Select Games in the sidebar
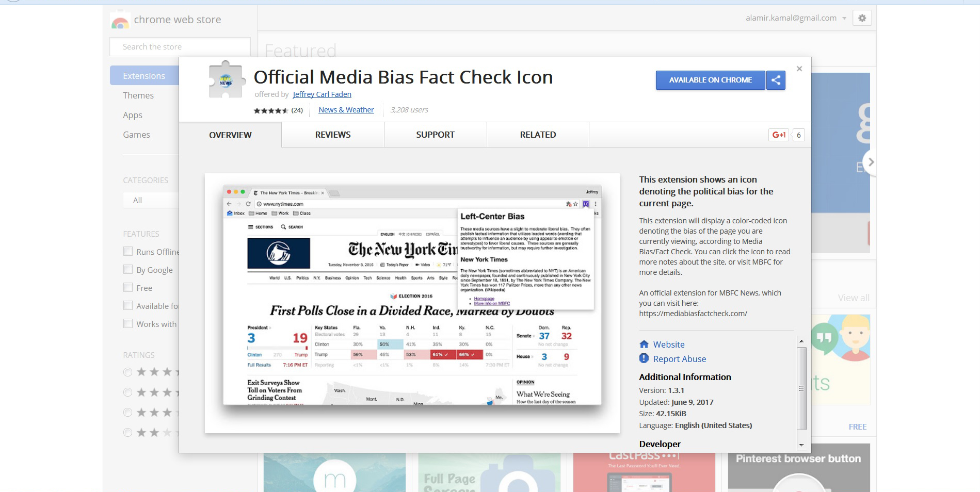Screen dimensions: 980x492 click(136, 135)
